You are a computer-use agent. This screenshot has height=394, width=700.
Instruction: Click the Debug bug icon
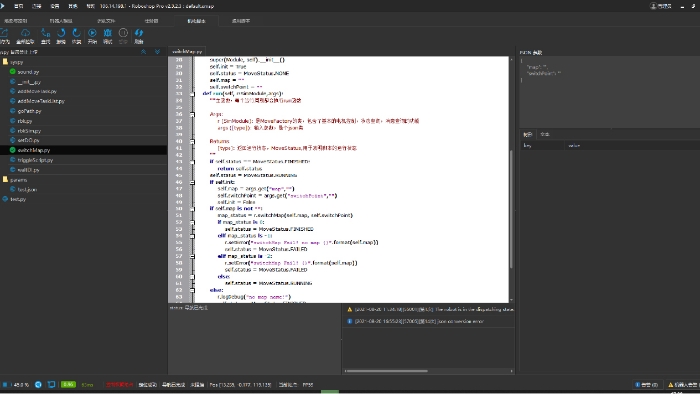[108, 33]
